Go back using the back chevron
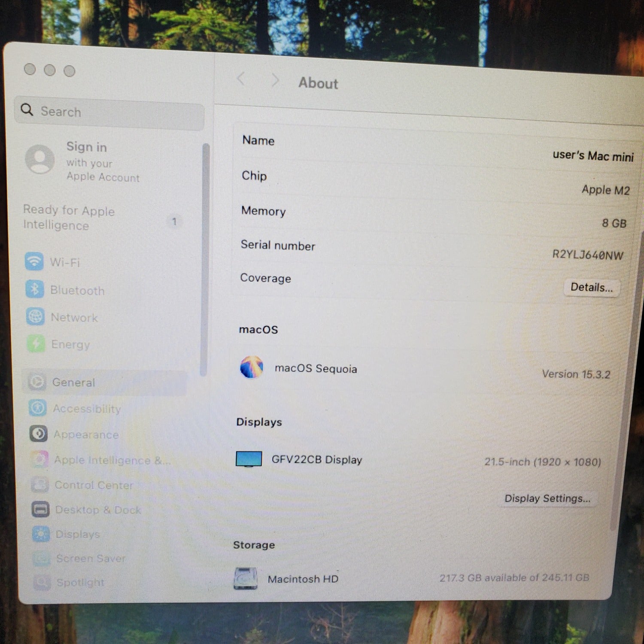The height and width of the screenshot is (644, 644). click(x=241, y=79)
